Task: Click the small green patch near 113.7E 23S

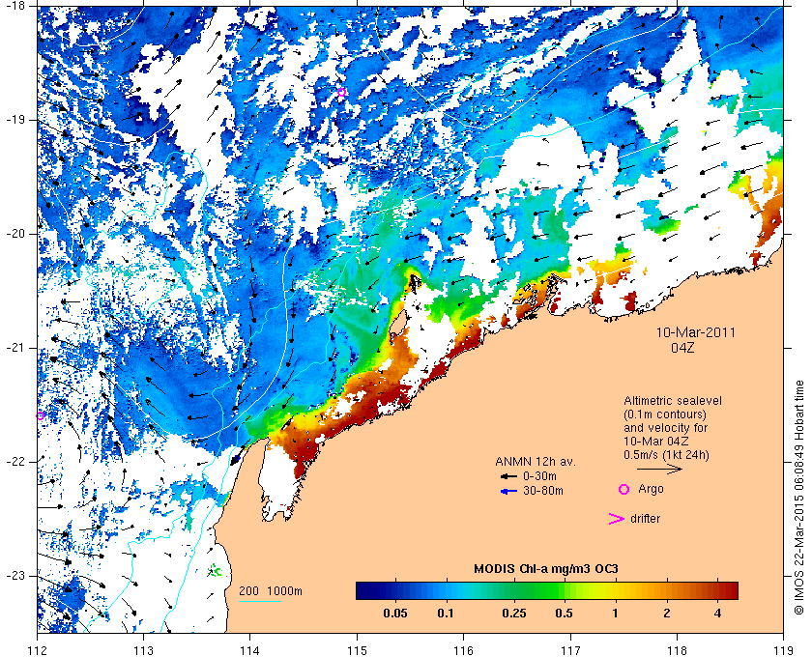Action: (x=215, y=571)
